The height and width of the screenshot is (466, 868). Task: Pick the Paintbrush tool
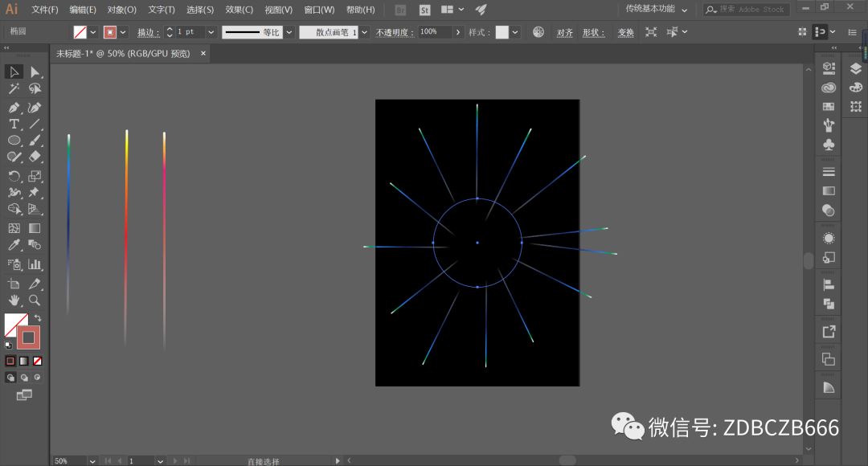click(x=35, y=141)
